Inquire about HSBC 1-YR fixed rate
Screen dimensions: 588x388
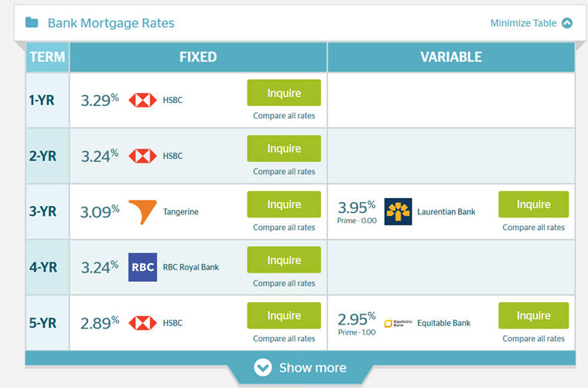tap(284, 93)
